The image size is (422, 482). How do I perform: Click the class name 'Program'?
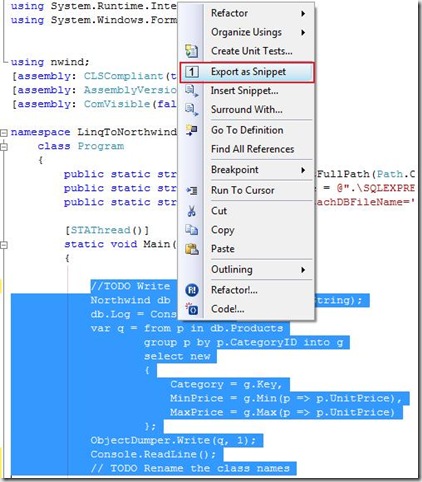[101, 146]
